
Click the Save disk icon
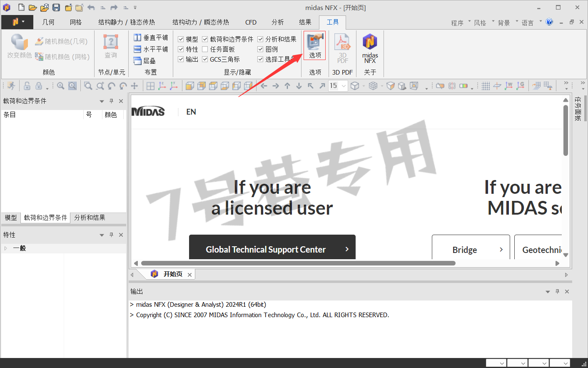coord(56,8)
